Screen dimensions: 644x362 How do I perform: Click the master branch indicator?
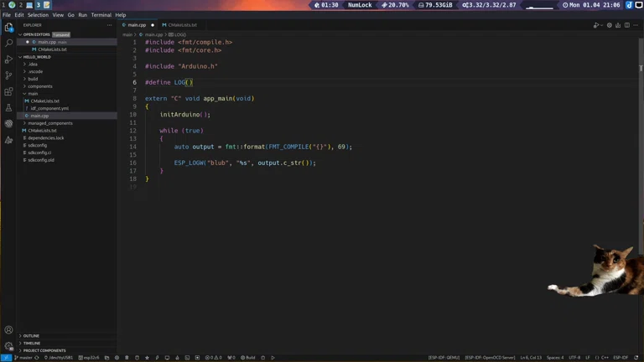point(23,358)
